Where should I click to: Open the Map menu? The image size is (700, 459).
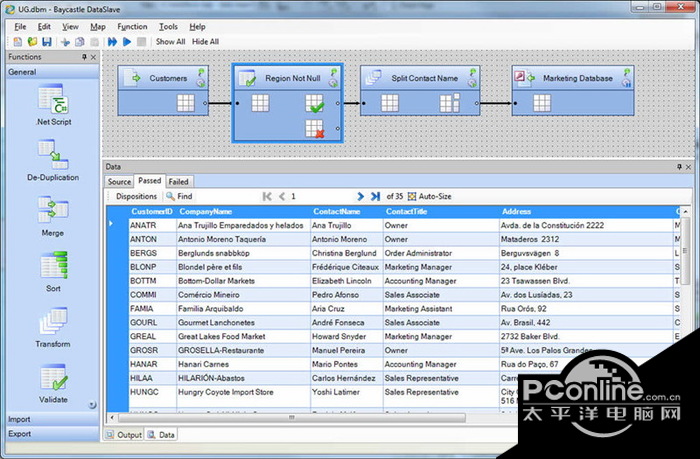[x=98, y=27]
